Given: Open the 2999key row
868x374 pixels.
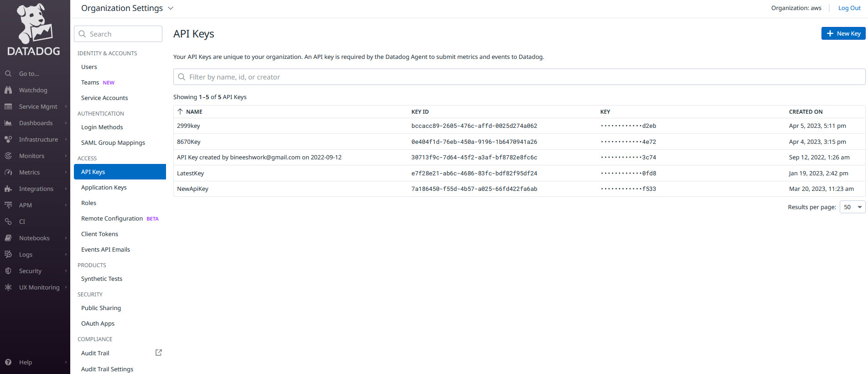Looking at the screenshot, I should click(x=519, y=126).
